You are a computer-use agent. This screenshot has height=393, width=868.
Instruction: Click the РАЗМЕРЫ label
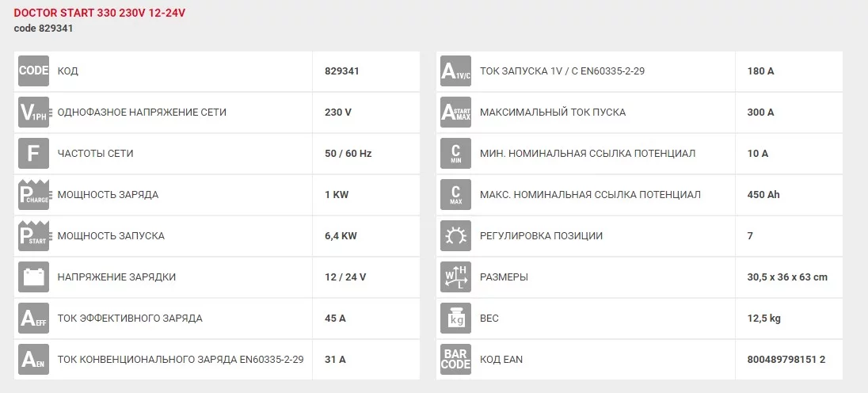[504, 277]
